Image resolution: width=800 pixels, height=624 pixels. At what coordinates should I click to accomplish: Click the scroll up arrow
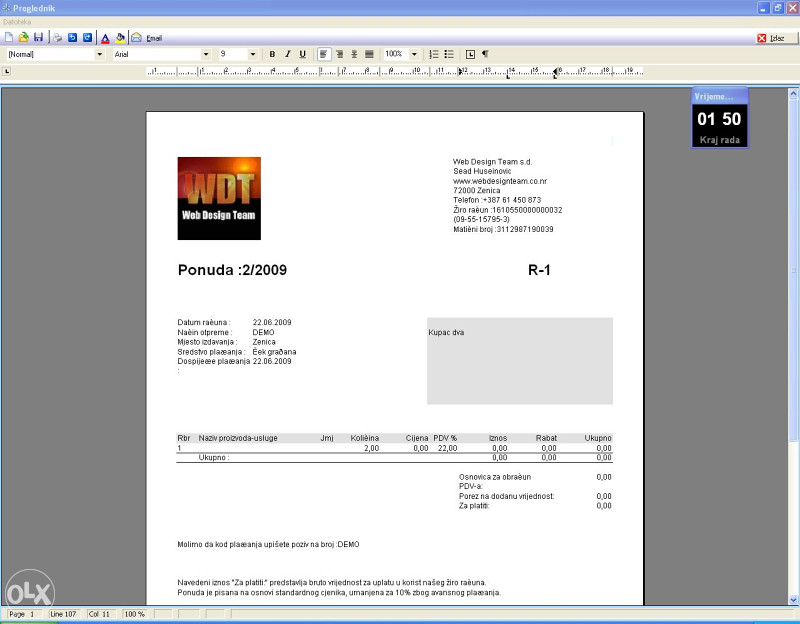point(793,93)
